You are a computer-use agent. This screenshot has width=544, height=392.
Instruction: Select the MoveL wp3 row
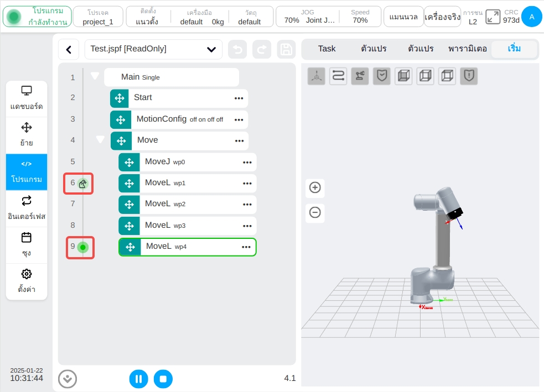coord(188,226)
